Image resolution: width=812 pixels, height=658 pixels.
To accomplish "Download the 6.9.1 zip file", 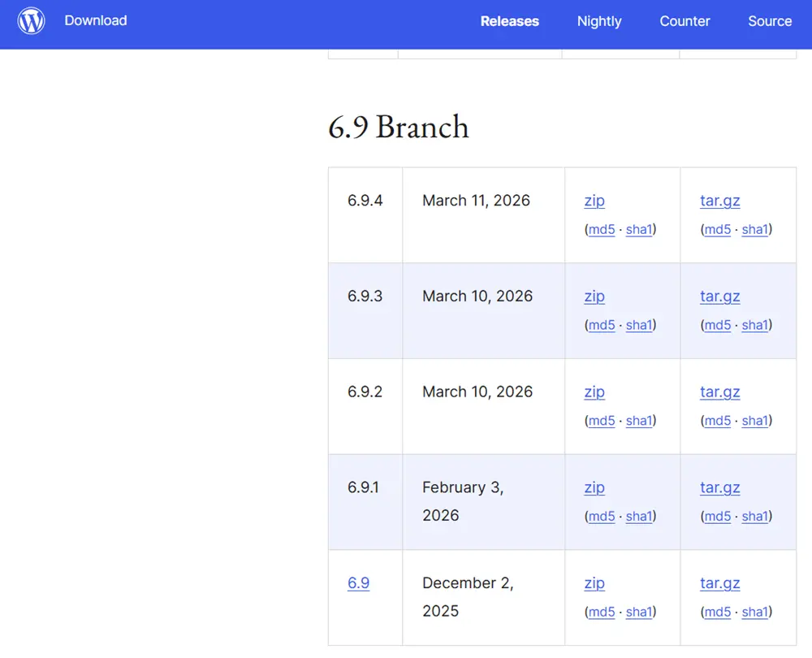I will point(594,488).
